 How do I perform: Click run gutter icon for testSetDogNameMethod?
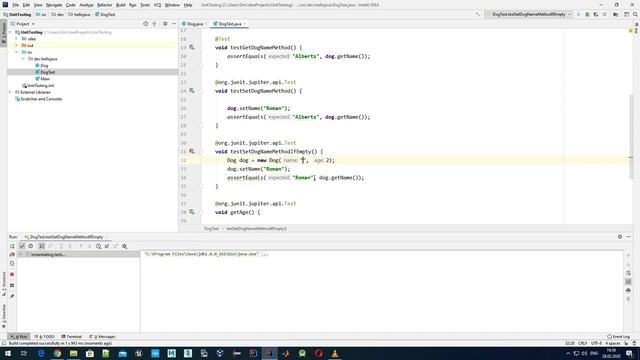192,91
